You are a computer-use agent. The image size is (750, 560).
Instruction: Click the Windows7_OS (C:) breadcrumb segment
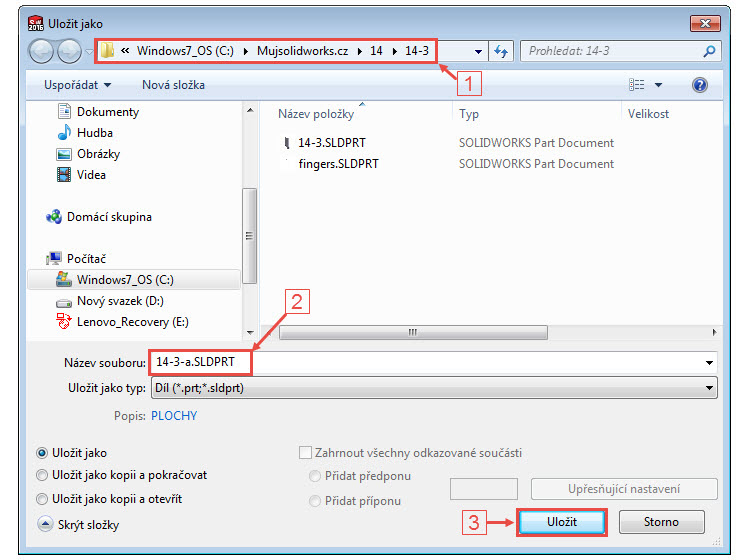pos(185,51)
